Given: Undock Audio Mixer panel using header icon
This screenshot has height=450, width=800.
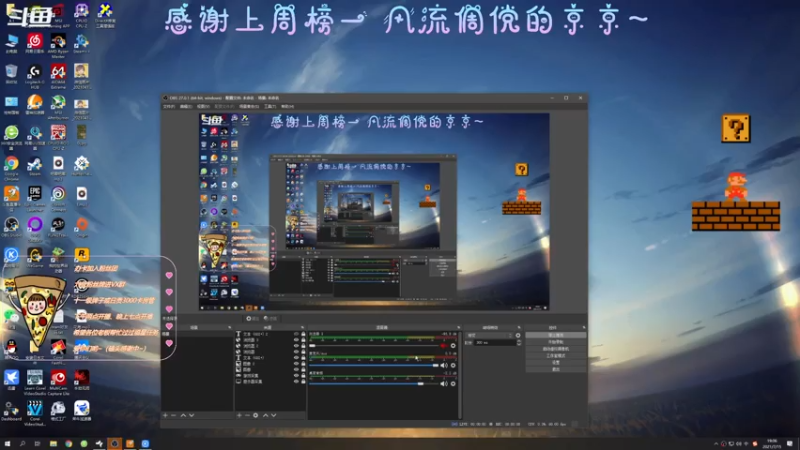Looking at the screenshot, I should click(458, 328).
